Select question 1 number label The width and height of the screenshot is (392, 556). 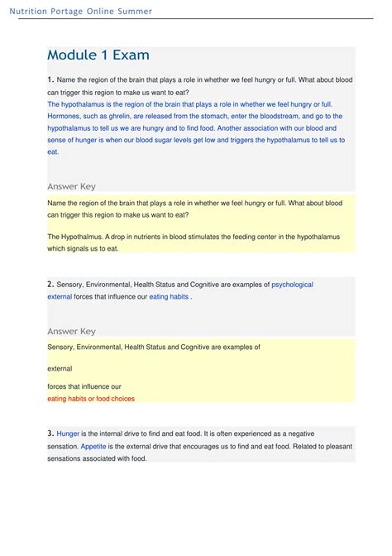[50, 79]
